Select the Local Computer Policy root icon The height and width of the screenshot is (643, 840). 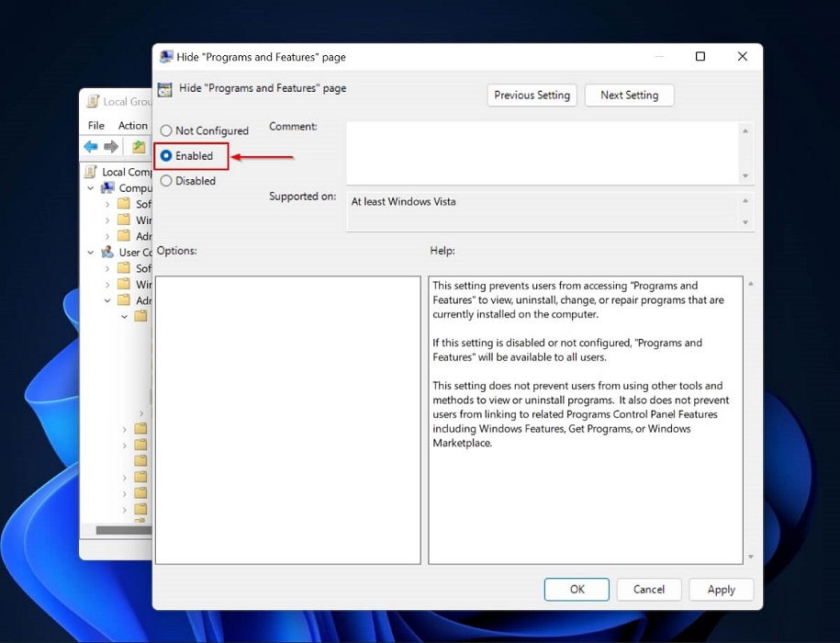coord(89,172)
